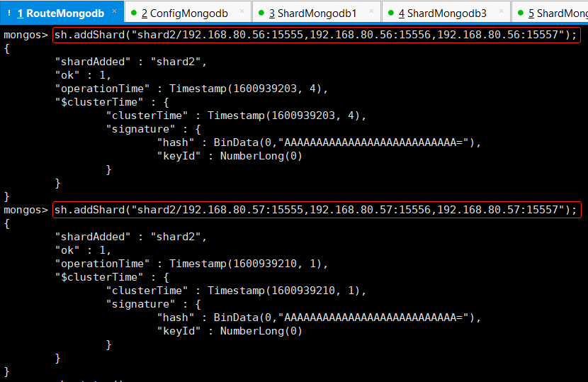Click the alert icon on RouteMongodb tab
The image size is (588, 382).
point(9,13)
